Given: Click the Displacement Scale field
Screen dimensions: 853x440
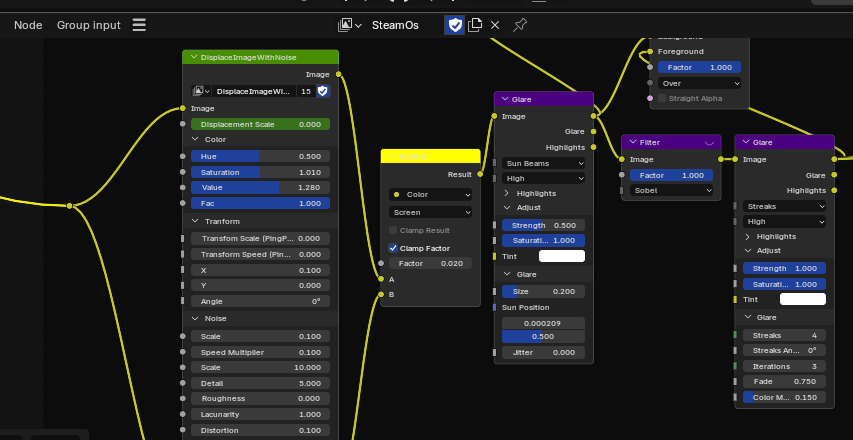Looking at the screenshot, I should (261, 125).
